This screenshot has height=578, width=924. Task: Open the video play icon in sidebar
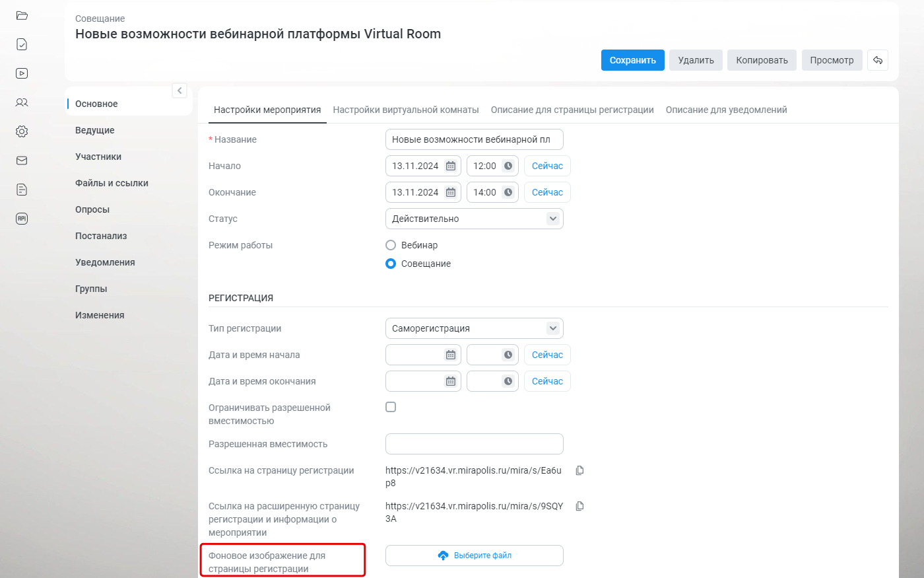22,73
